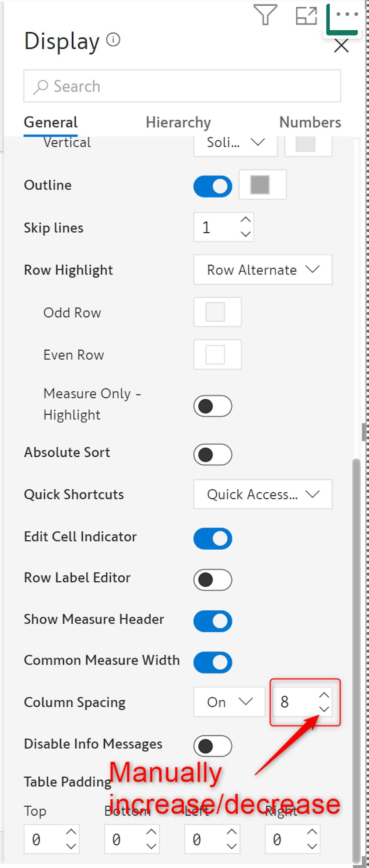Toggle the Absolute Sort switch

coord(213,454)
